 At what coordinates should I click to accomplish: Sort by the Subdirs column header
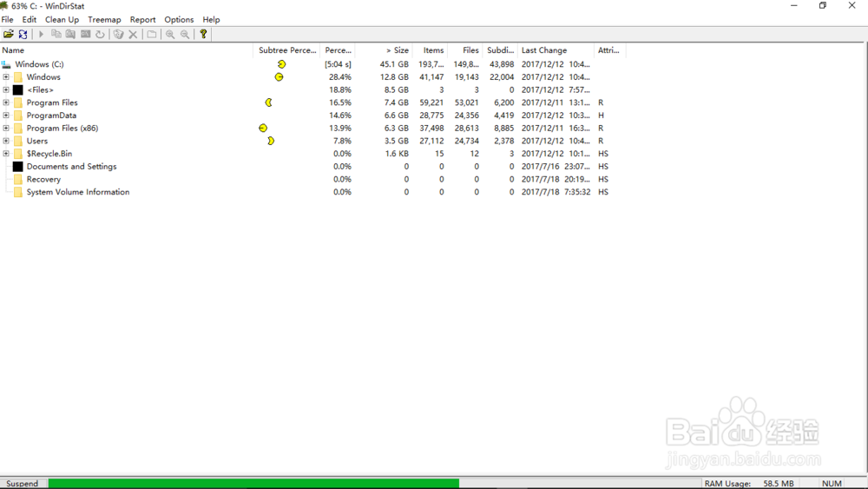pyautogui.click(x=500, y=50)
